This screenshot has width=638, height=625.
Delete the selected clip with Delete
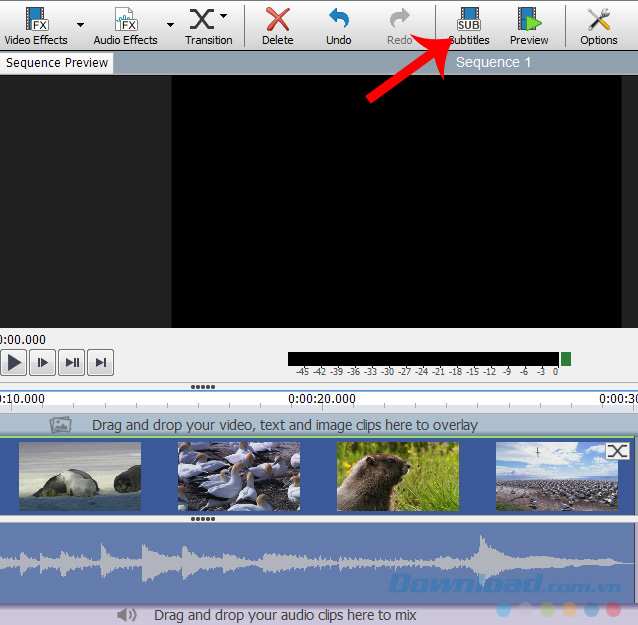(277, 25)
